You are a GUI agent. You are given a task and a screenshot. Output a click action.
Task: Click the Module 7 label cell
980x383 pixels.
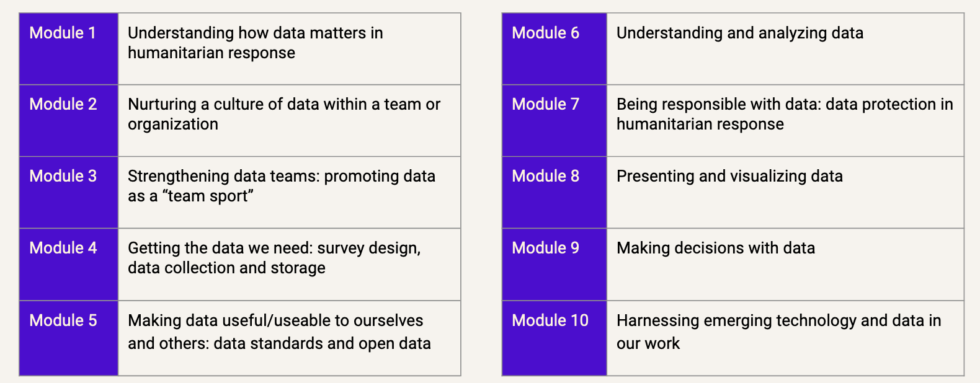tap(546, 105)
